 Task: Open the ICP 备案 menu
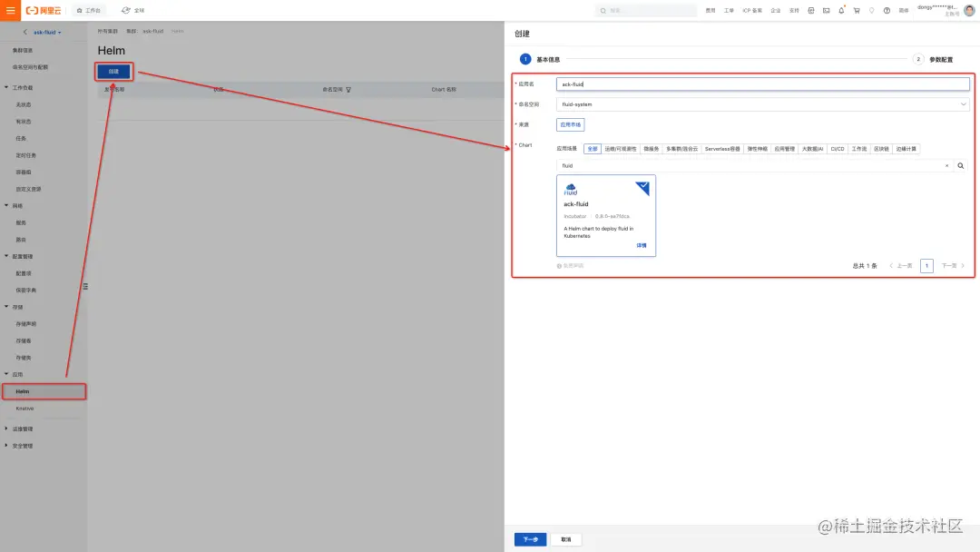[752, 10]
